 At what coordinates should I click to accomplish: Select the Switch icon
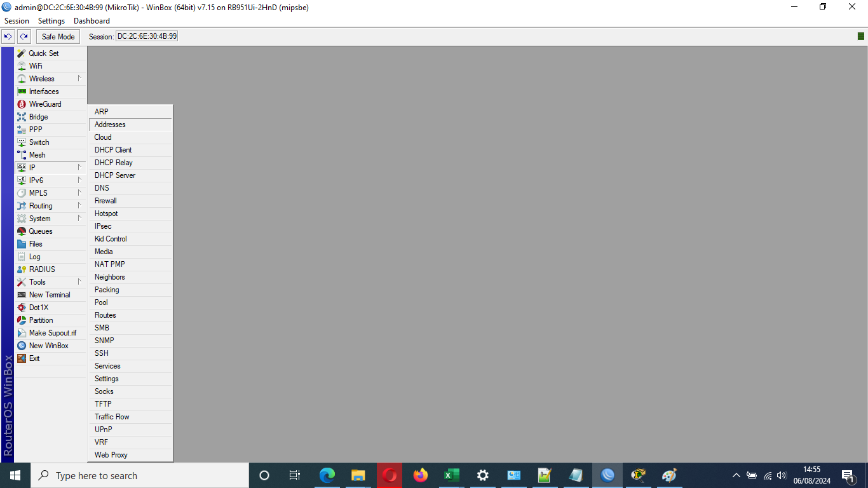(22, 142)
